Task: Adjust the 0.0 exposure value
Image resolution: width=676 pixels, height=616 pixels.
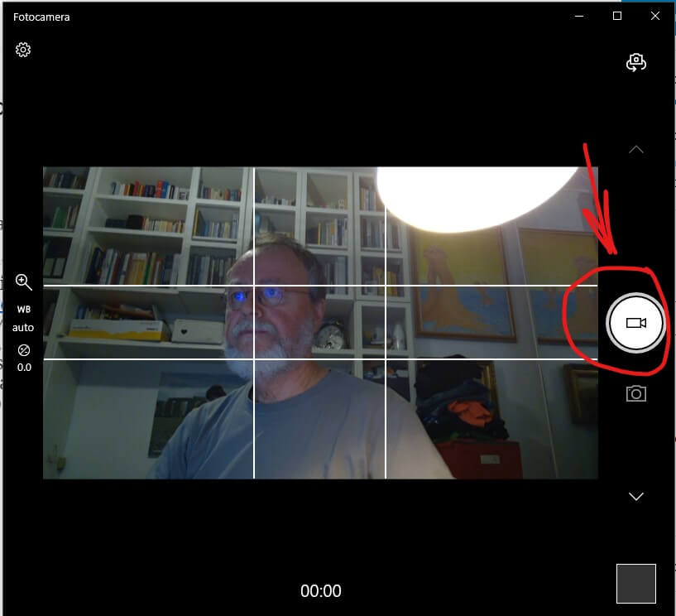Action: [x=23, y=367]
